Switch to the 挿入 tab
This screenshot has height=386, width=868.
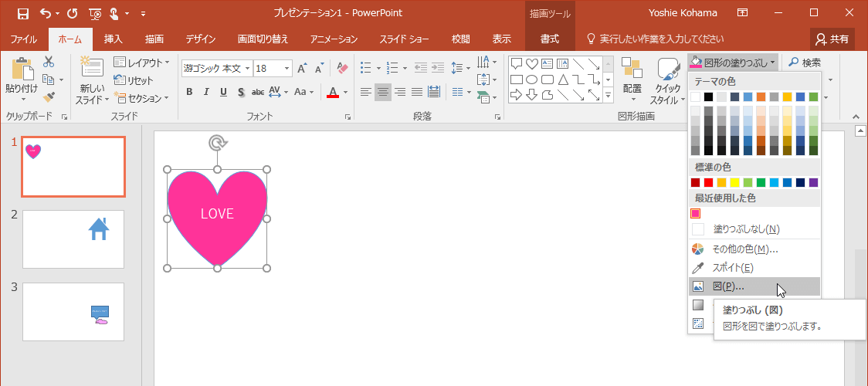click(114, 39)
